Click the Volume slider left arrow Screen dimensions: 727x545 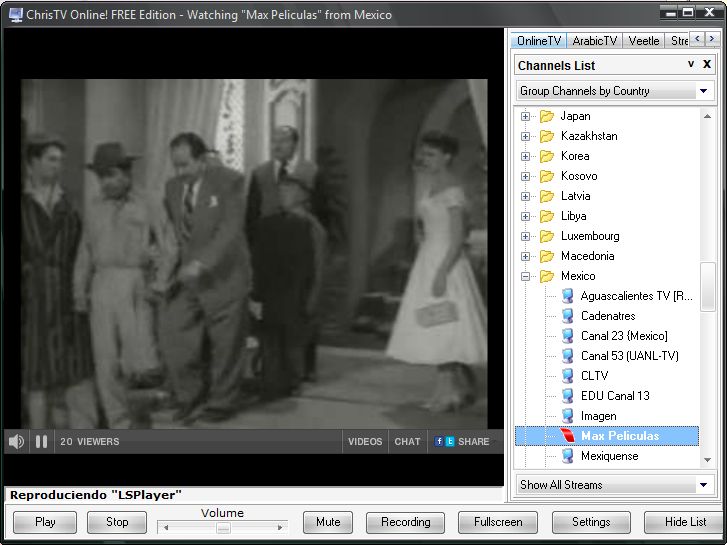(x=166, y=527)
